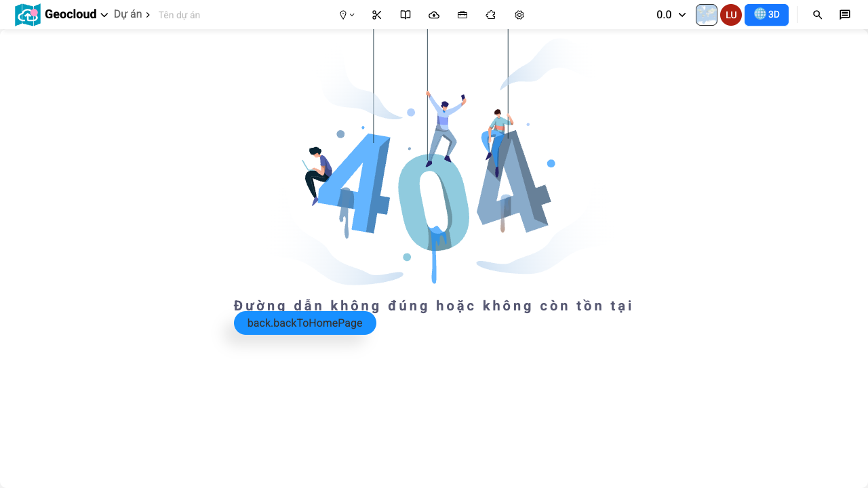Click the search magnifier icon
The width and height of the screenshot is (868, 488).
click(x=817, y=14)
